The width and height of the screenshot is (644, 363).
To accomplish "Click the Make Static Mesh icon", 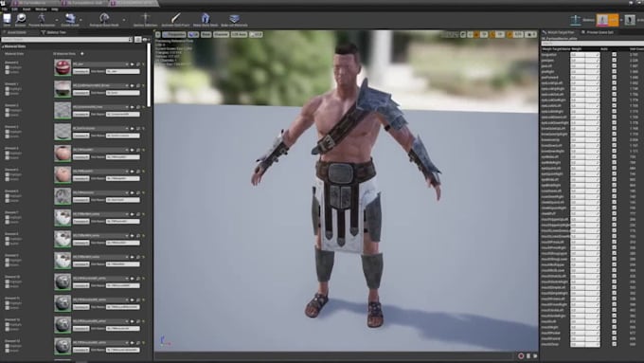I will (x=206, y=18).
